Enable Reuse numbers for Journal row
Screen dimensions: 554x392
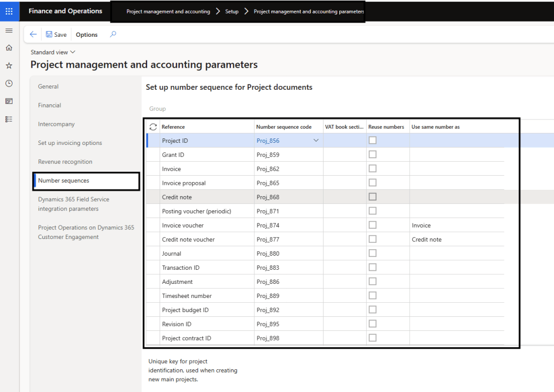[x=372, y=253]
